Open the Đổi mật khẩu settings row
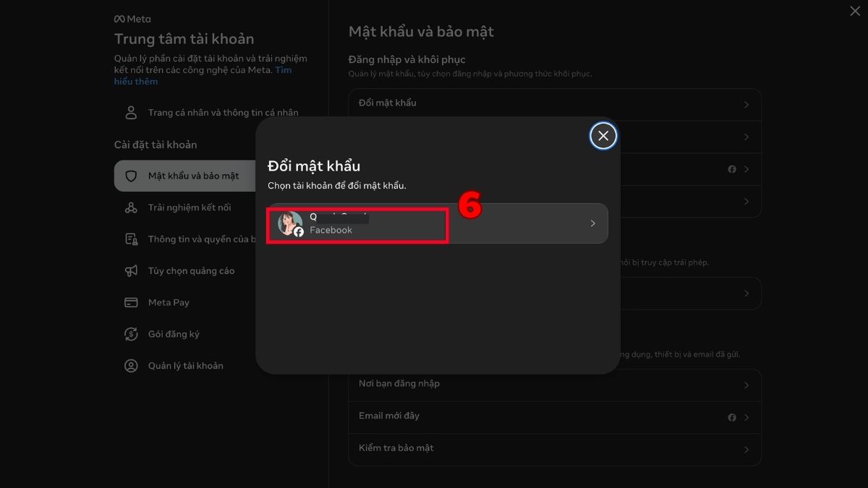Screen dimensions: 868x488 coord(555,103)
